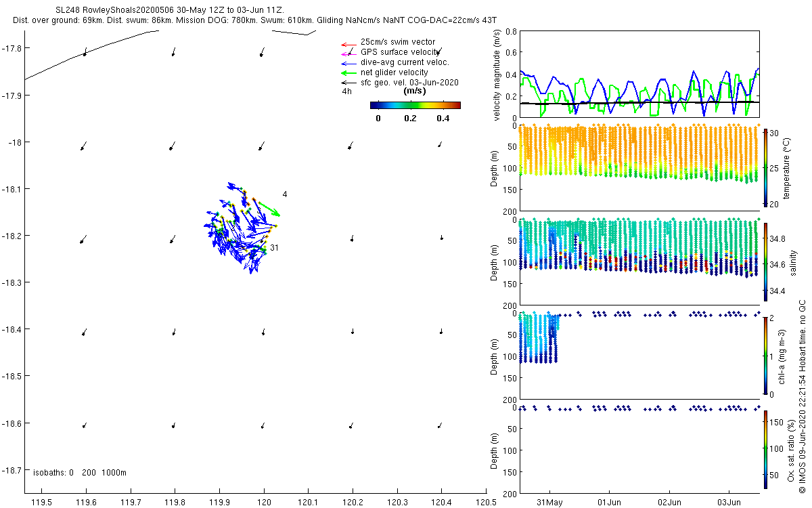Screen dimensions: 812x508
Task: Click the '34.4' tick on the salinity colorbar
Action: [x=778, y=291]
